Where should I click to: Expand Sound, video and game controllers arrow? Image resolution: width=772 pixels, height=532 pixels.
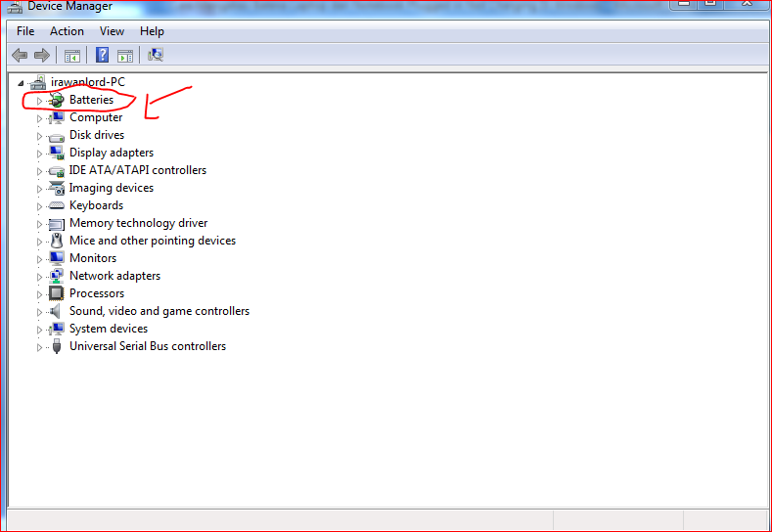click(x=39, y=313)
